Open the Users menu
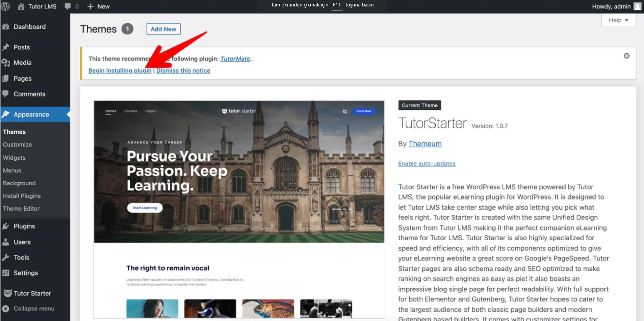Image resolution: width=644 pixels, height=321 pixels. 22,242
